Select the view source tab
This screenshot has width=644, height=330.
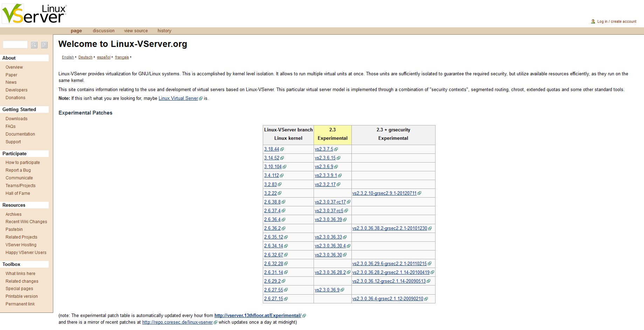point(136,31)
